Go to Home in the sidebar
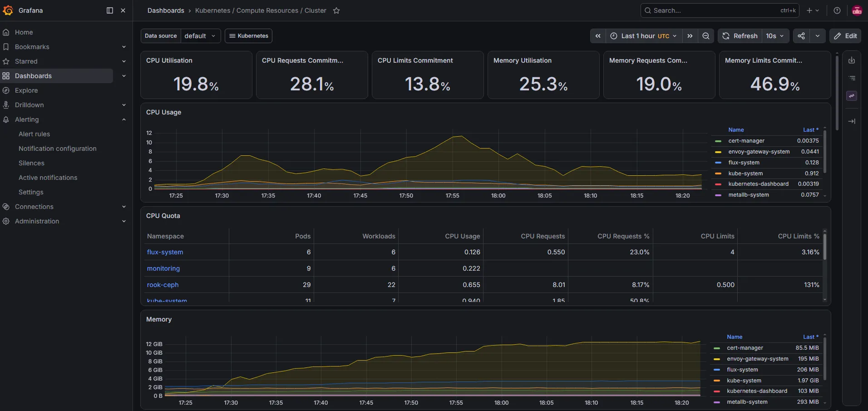The image size is (868, 411). pyautogui.click(x=24, y=32)
